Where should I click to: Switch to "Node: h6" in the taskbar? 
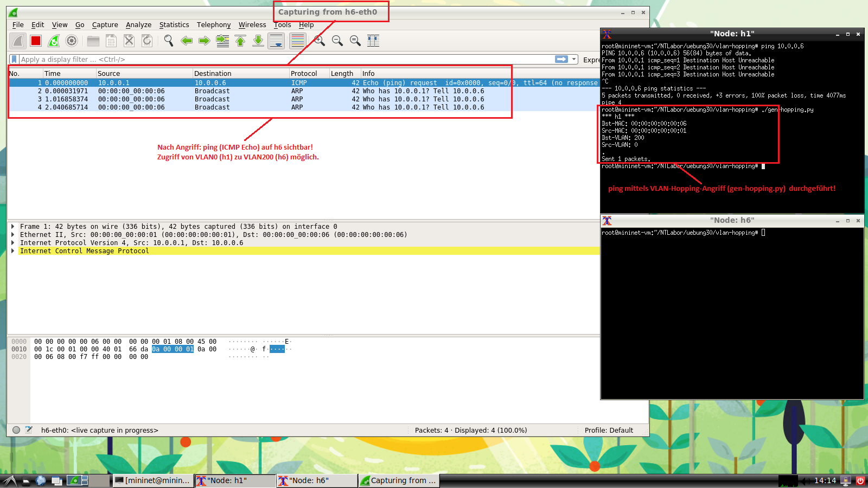click(x=316, y=480)
